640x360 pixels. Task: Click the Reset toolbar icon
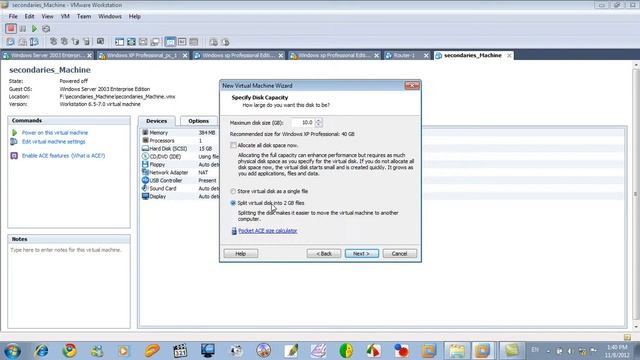(46, 29)
